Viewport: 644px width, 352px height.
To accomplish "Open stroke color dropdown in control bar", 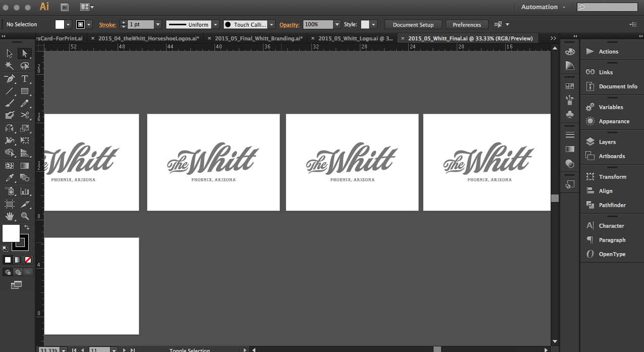I will click(x=89, y=24).
